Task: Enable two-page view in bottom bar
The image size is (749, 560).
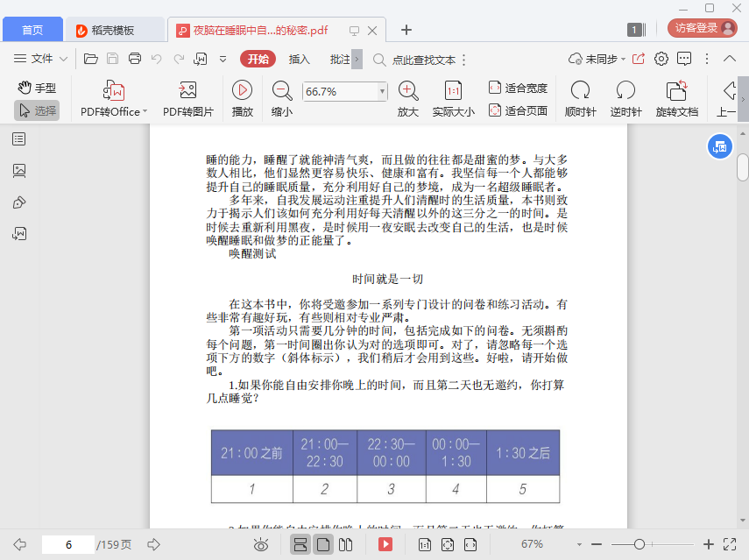Action: (x=345, y=544)
